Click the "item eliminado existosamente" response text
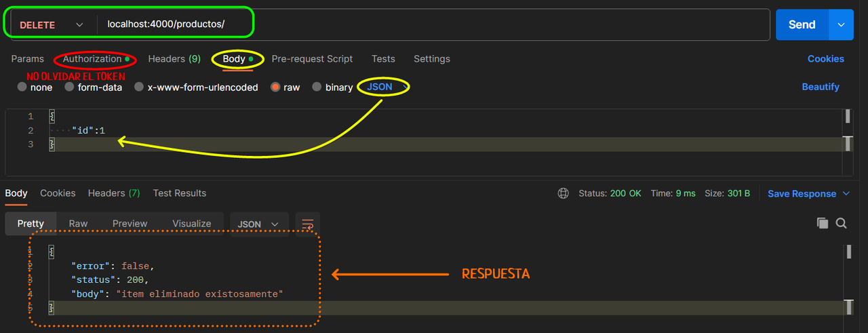This screenshot has width=868, height=333. [x=199, y=294]
